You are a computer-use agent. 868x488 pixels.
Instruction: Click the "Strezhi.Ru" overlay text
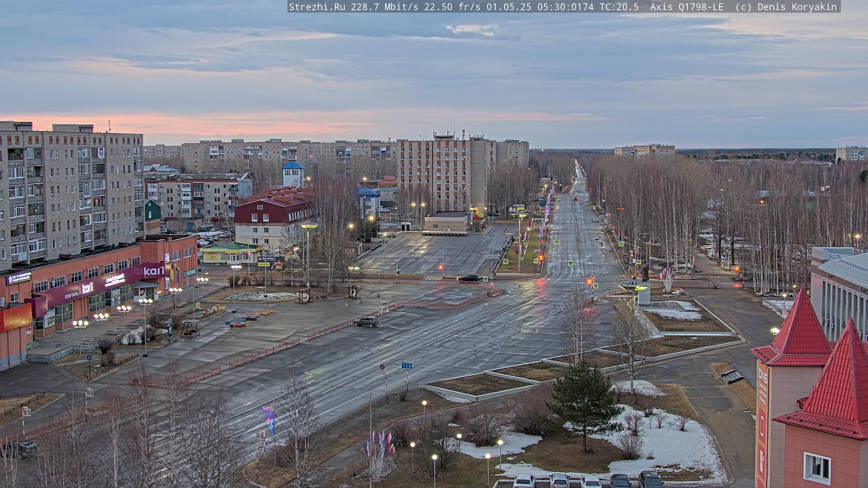(x=317, y=7)
